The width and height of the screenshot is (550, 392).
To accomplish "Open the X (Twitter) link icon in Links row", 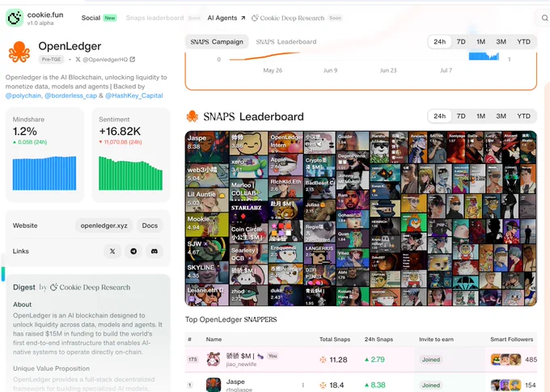I will coord(112,251).
